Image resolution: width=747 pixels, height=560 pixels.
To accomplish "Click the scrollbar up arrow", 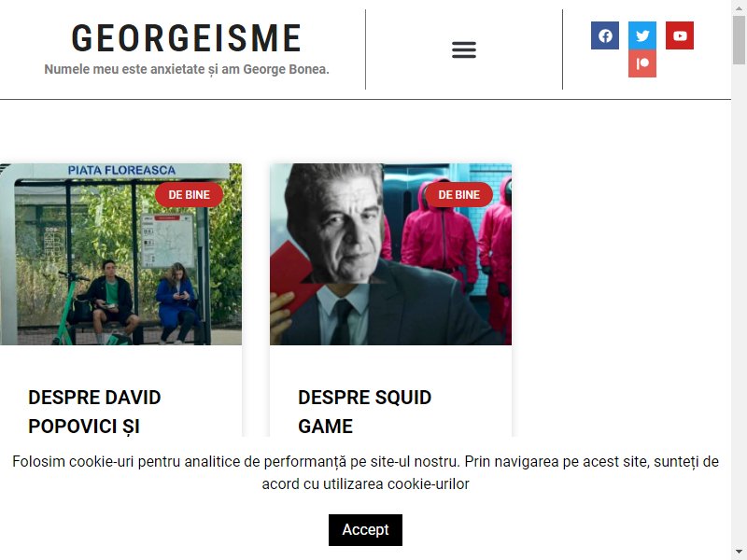I will pyautogui.click(x=739, y=7).
